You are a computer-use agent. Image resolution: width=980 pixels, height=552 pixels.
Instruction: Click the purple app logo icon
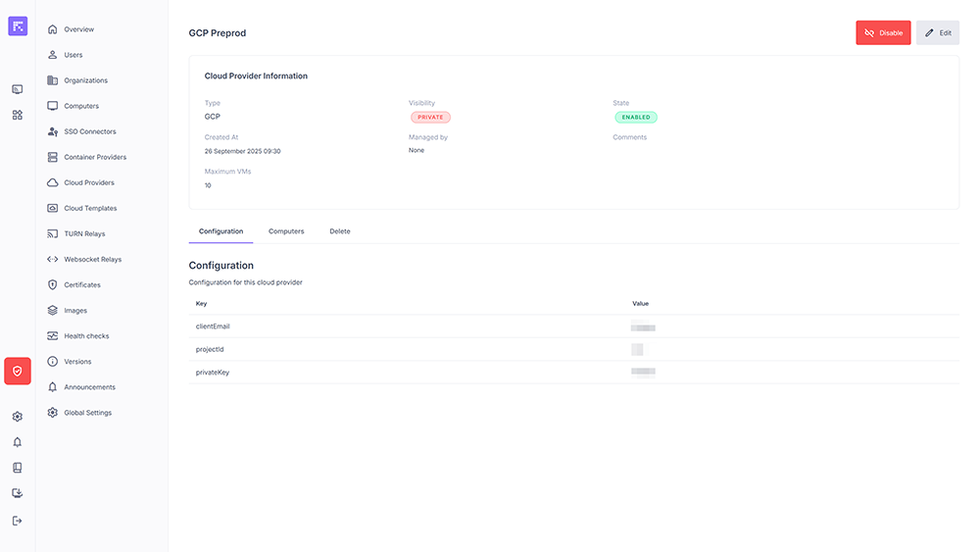tap(18, 26)
